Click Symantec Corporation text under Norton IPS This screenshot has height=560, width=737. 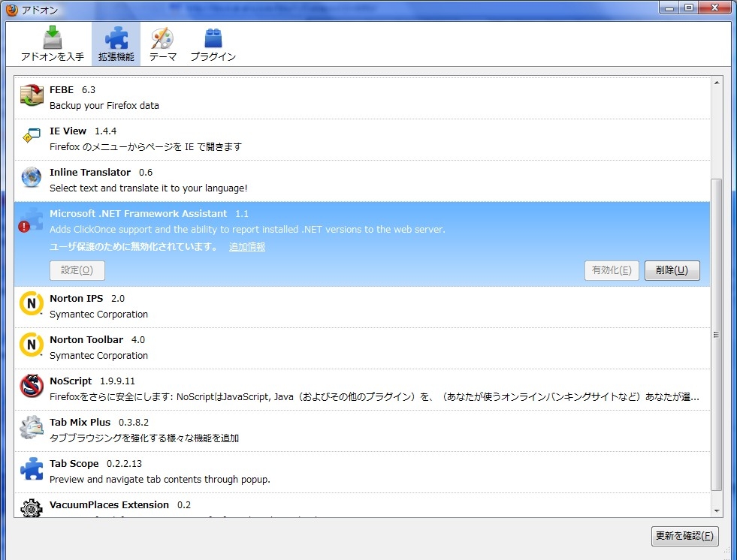[98, 315]
